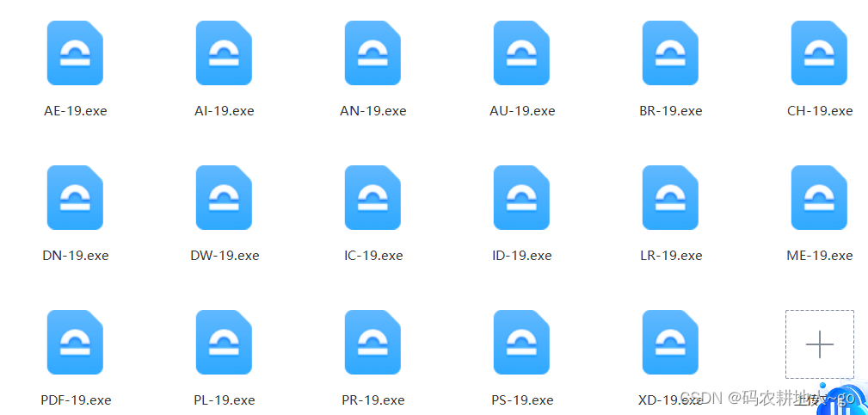Choose the AN-19.exe file icon
Image resolution: width=868 pixels, height=415 pixels.
coord(373,53)
